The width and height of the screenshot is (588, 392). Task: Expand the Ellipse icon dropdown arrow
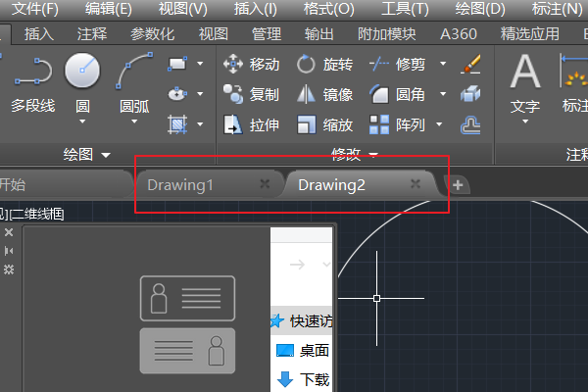200,94
